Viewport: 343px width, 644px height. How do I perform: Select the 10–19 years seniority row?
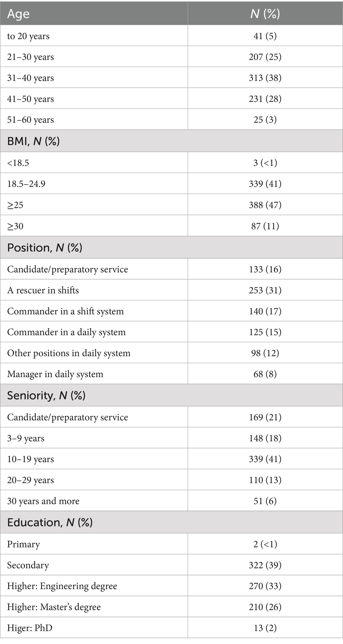pos(171,459)
